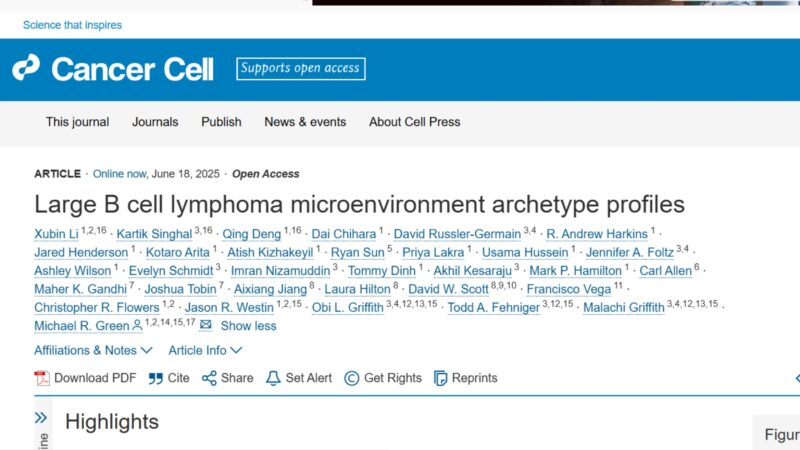Click the Supports open access badge
Viewport: 800px width, 450px height.
coord(301,68)
